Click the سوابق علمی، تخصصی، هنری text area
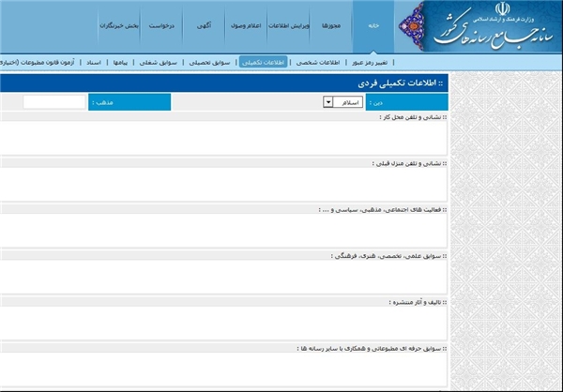 pyautogui.click(x=223, y=277)
